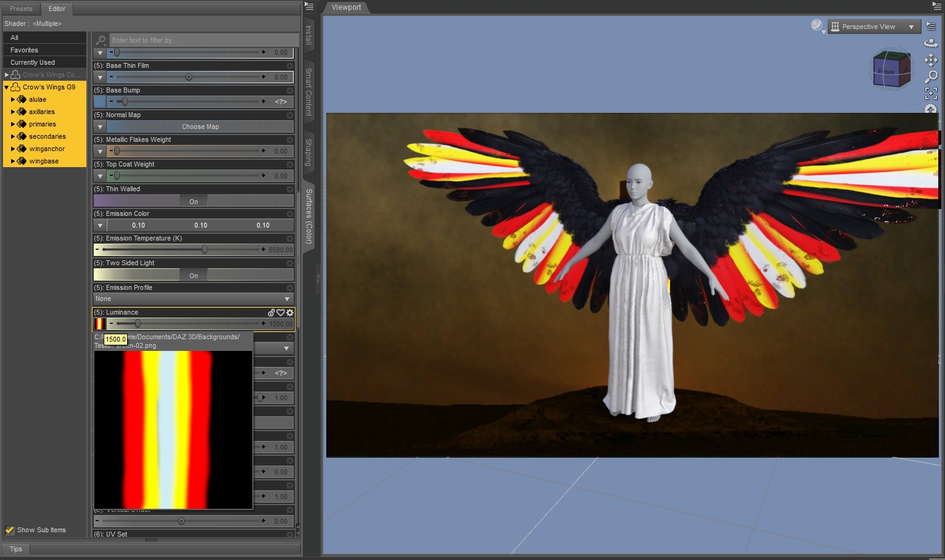Select the primaries surface in the tree
This screenshot has height=560, width=945.
(x=43, y=124)
